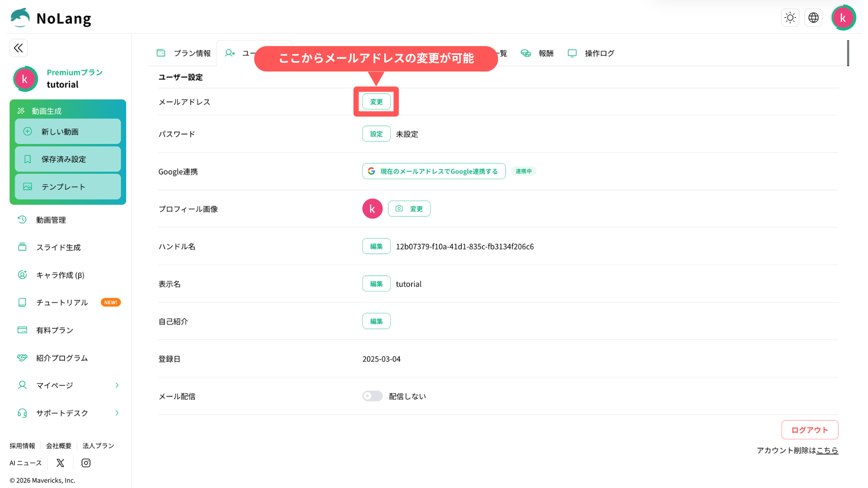Viewport: 868px width, 488px height.
Task: Switch to 操作ログ tab
Action: pos(591,53)
